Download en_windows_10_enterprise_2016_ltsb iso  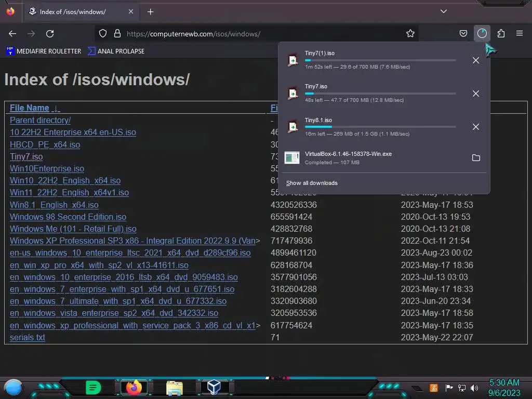tap(124, 277)
